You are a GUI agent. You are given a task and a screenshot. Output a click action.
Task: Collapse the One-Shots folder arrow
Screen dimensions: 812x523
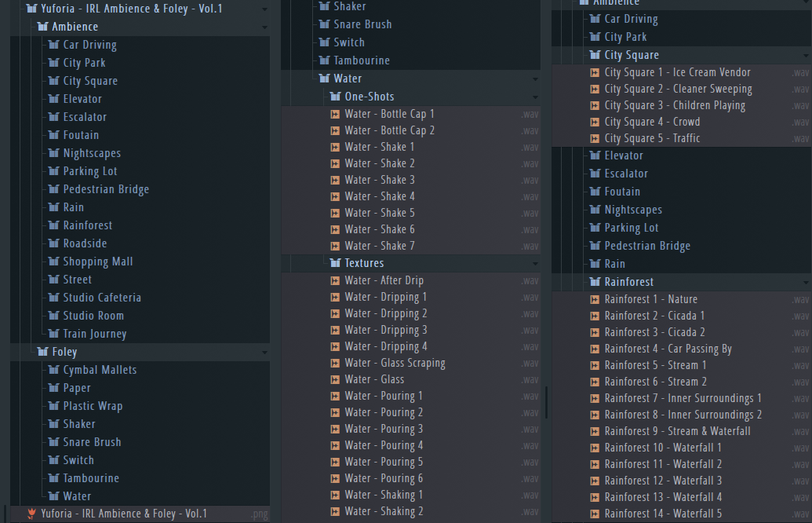[535, 97]
